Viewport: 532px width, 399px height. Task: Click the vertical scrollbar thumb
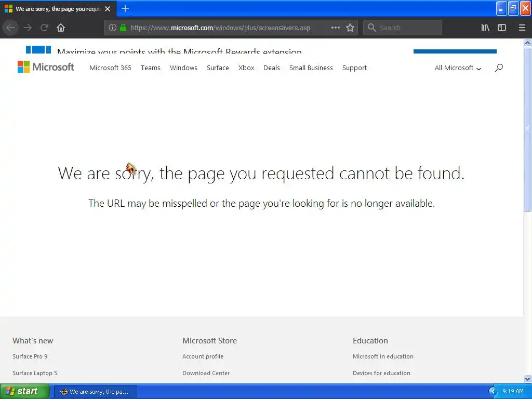pos(528,129)
